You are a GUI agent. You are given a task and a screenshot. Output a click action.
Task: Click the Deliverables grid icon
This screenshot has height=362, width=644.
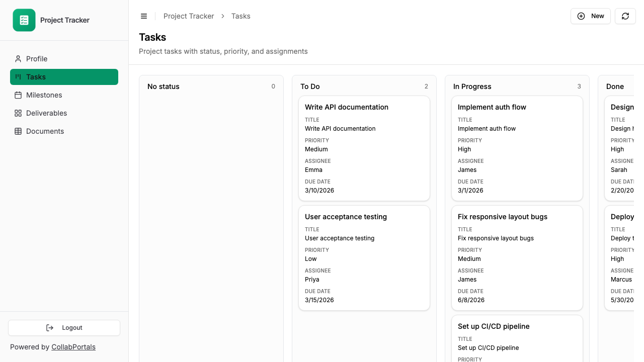[18, 113]
